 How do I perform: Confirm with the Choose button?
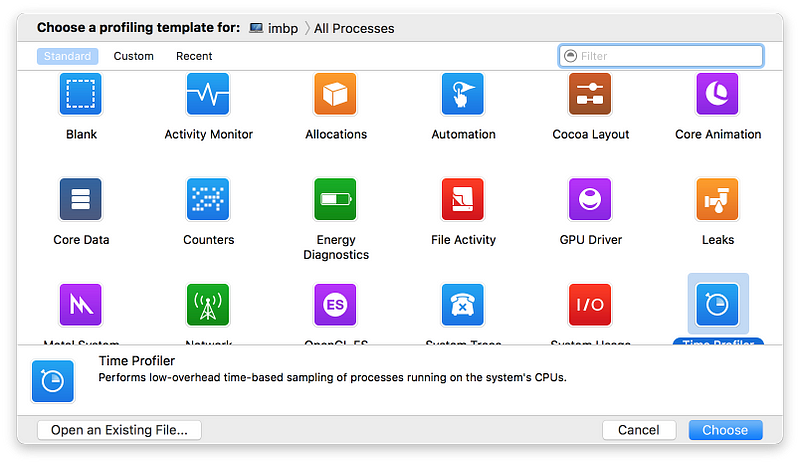point(726,430)
